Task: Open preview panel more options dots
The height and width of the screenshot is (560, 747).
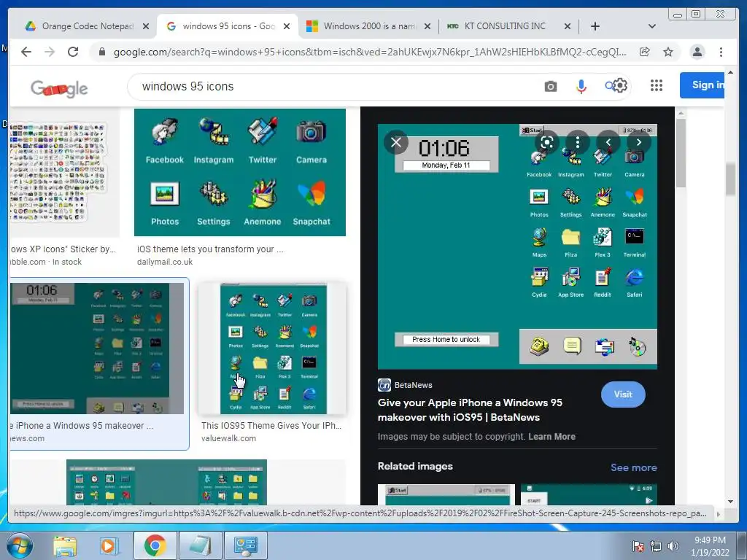Action: (x=578, y=142)
